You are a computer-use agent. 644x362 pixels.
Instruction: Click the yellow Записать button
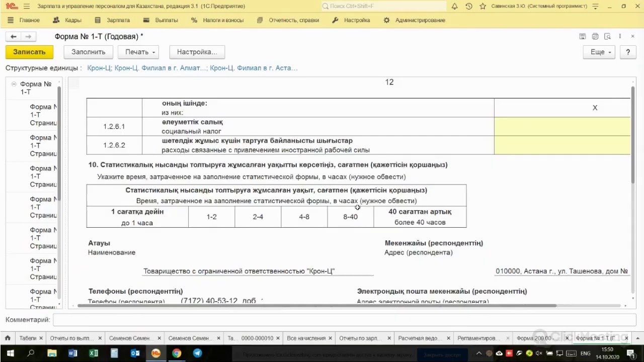click(x=29, y=52)
